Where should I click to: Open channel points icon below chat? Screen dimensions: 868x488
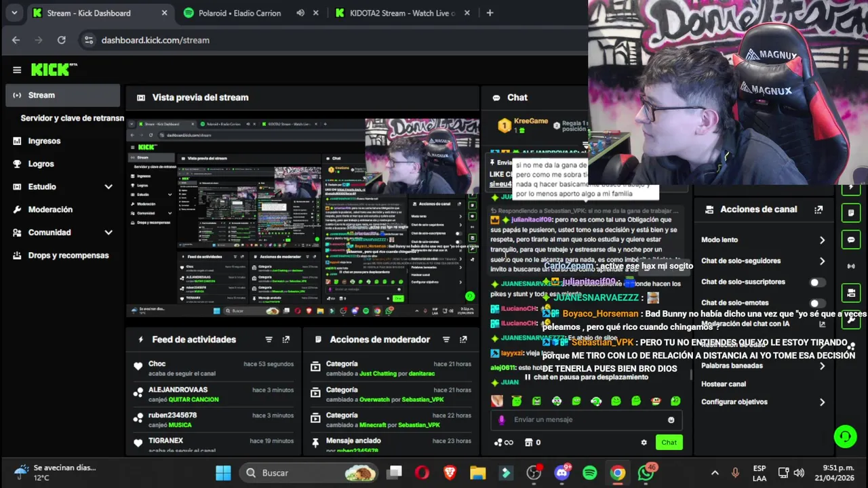click(504, 443)
